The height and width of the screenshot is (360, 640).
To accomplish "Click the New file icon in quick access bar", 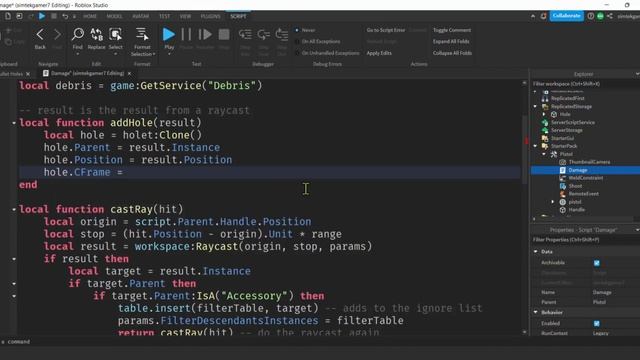I will (8, 16).
